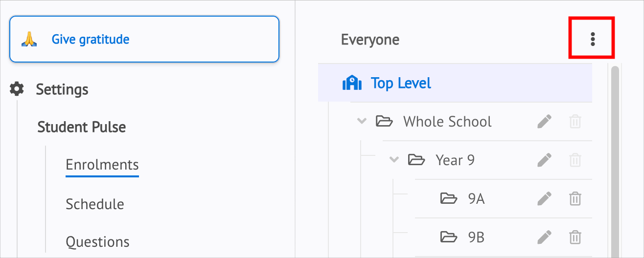The image size is (644, 258).
Task: Click the Whole School folder icon
Action: click(384, 121)
